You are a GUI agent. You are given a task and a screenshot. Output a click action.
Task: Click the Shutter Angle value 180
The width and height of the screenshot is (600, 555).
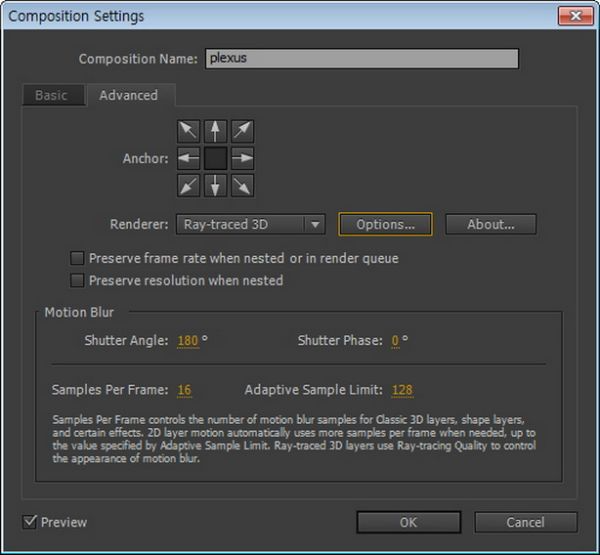tap(188, 341)
